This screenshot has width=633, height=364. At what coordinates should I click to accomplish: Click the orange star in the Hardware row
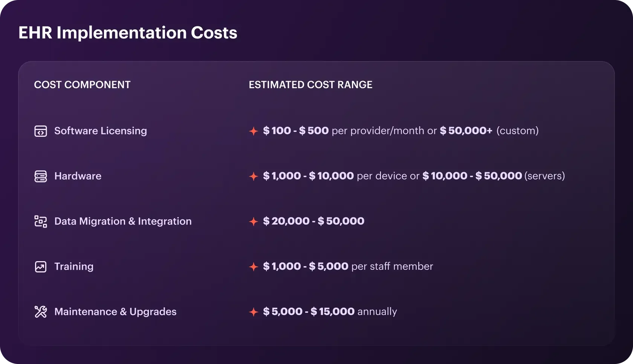(x=254, y=176)
